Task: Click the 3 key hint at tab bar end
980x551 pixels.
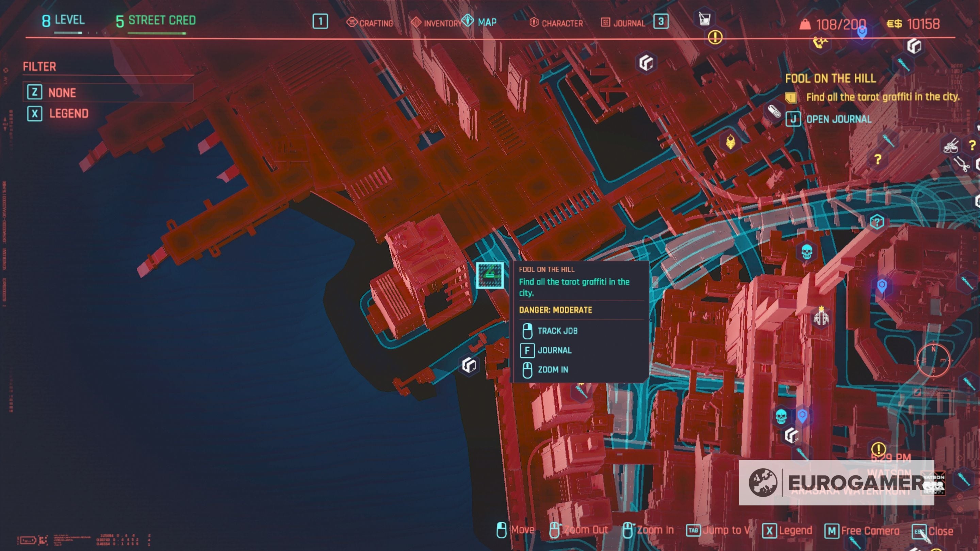Action: click(x=661, y=22)
